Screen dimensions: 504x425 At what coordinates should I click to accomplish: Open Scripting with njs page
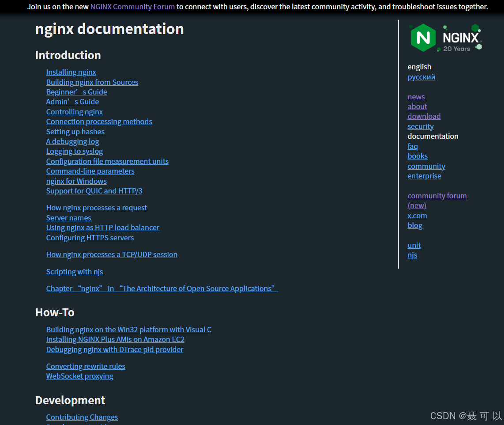pos(74,272)
